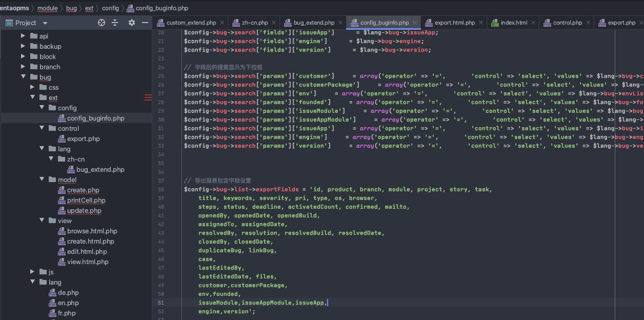Expand the css folder arrow
644x320 pixels.
[32, 87]
